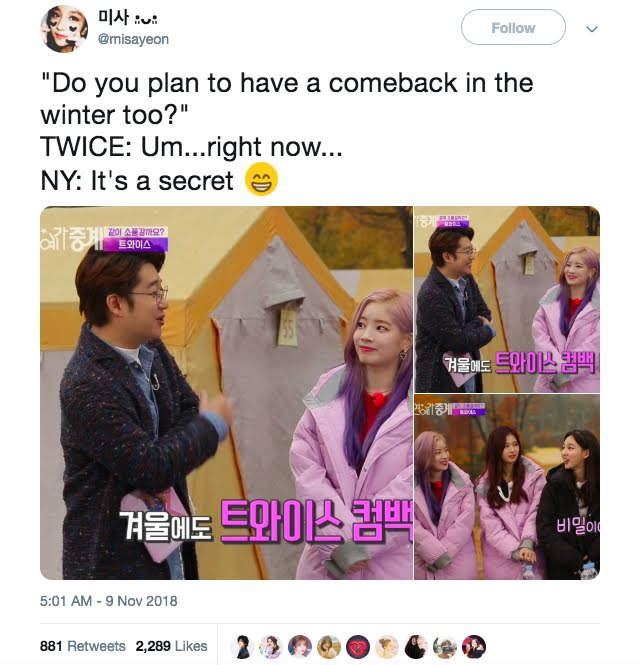Image resolution: width=640 pixels, height=665 pixels.
Task: Open the top-right tweet photo
Action: click(507, 299)
